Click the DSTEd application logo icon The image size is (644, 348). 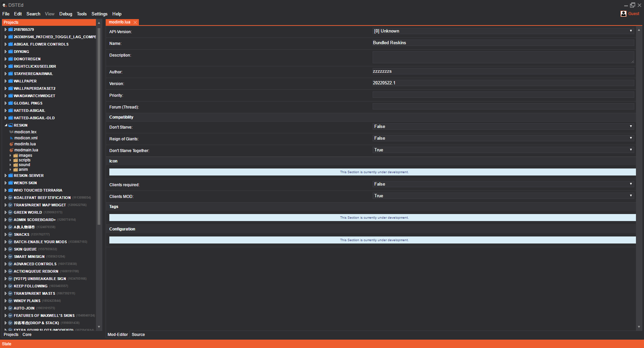tap(4, 5)
